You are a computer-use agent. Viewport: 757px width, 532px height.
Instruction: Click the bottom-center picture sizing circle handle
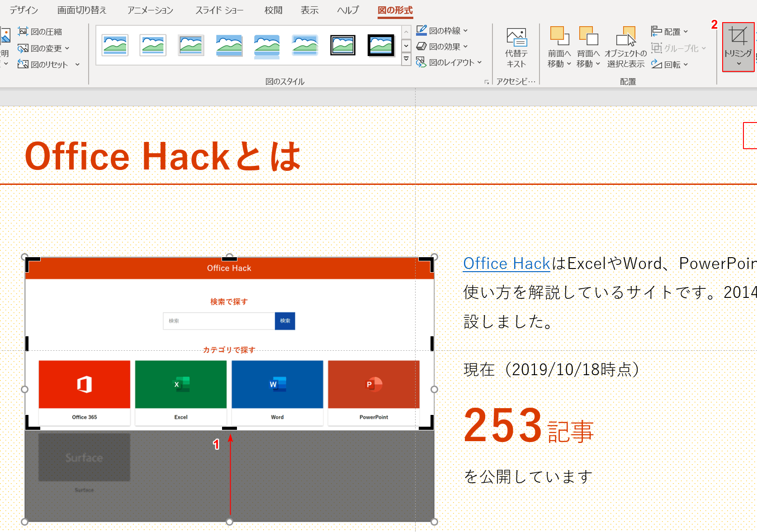229,522
